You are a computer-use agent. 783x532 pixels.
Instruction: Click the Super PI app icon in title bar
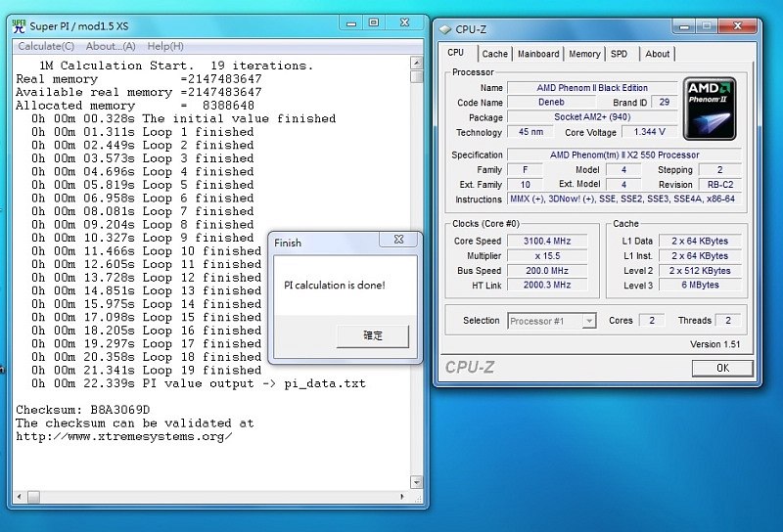(x=19, y=25)
